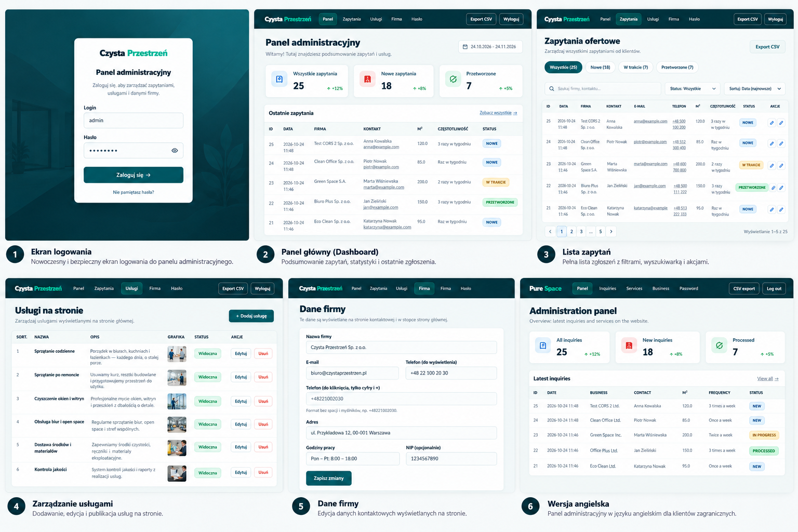Click Usuń for Sprzątanie codzienne
Screen dimensions: 798x532
(263, 354)
